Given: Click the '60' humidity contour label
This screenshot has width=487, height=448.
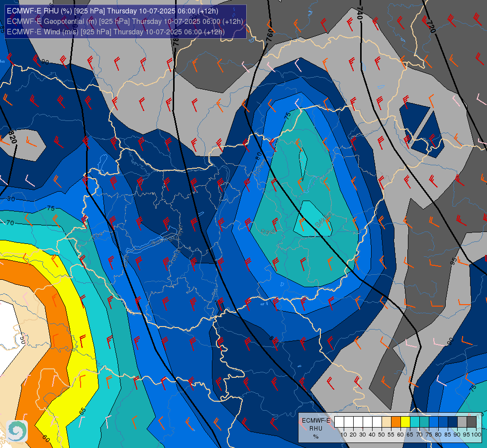Looking at the screenshot, I should (x=46, y=439).
